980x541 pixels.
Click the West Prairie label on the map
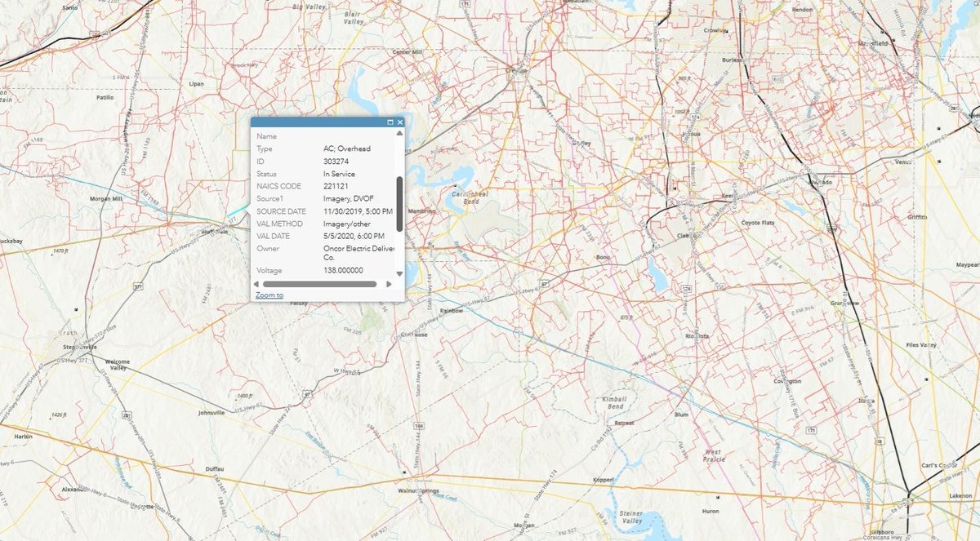tap(712, 455)
